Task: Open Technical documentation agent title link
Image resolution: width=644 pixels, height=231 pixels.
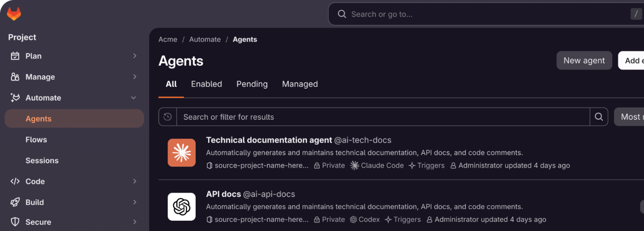Action: point(269,140)
